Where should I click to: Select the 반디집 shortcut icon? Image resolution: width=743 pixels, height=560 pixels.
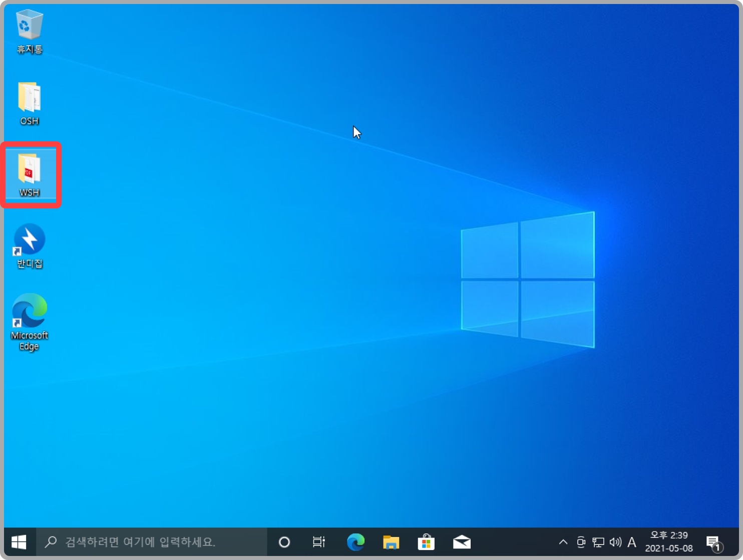30,246
